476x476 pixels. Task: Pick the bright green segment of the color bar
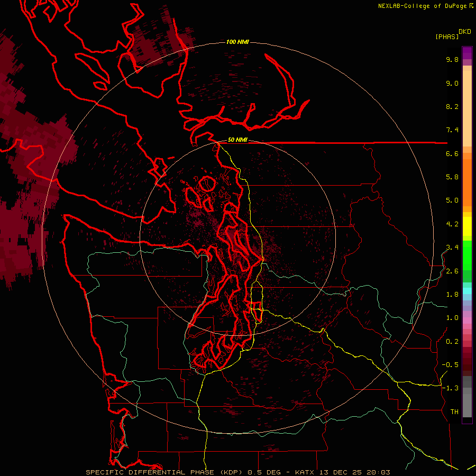(x=467, y=255)
